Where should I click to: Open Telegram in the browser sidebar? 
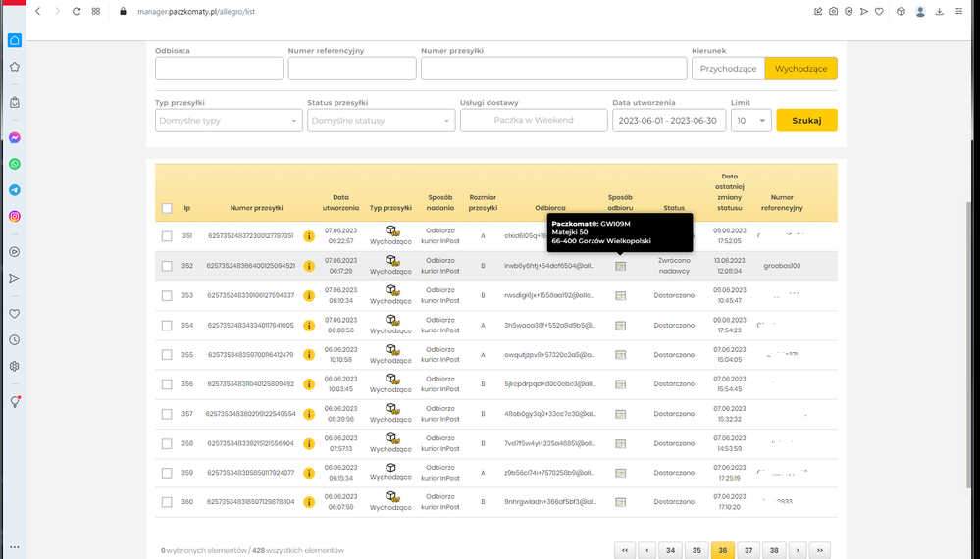coord(15,190)
